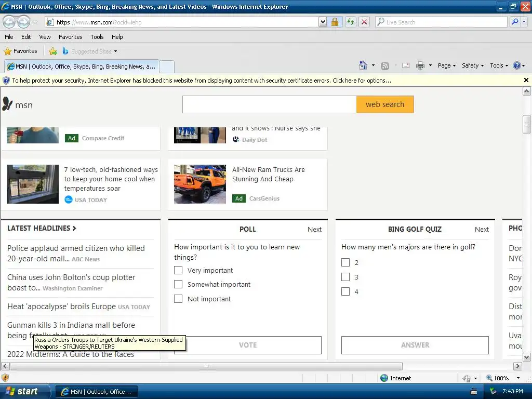Screen dimensions: 532x399
Task: Click the Internet zone globe icon
Action: (x=384, y=378)
